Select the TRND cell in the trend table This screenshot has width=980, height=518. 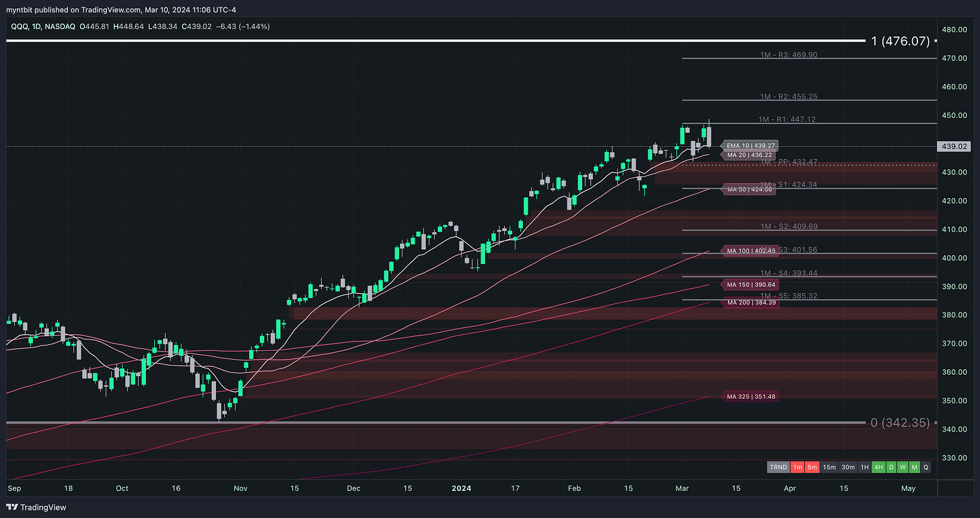pyautogui.click(x=778, y=467)
